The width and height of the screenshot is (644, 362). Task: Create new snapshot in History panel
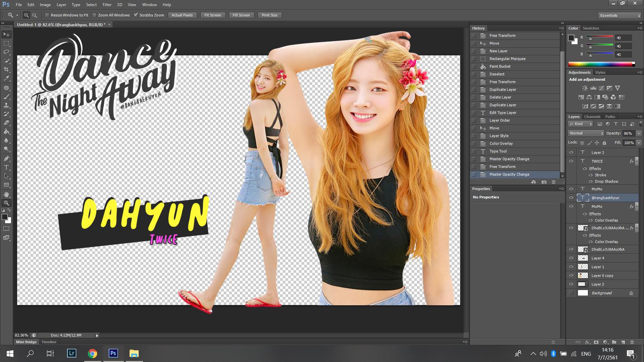point(544,182)
